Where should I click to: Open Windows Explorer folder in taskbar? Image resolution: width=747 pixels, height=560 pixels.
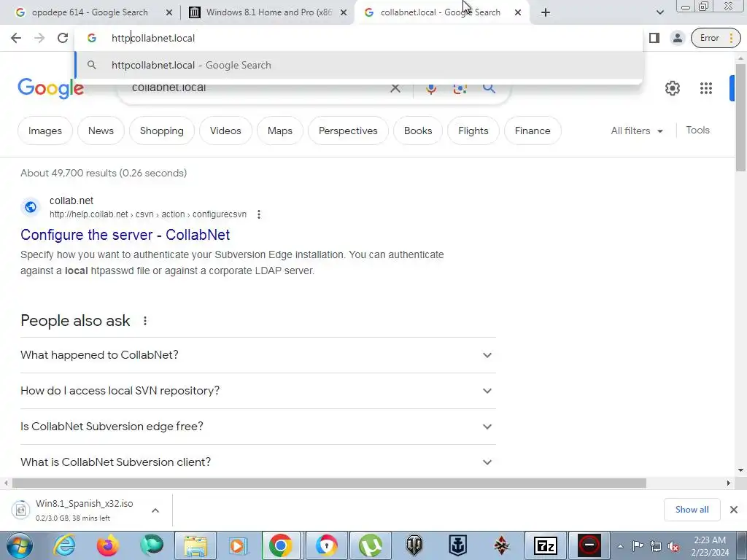(x=196, y=545)
